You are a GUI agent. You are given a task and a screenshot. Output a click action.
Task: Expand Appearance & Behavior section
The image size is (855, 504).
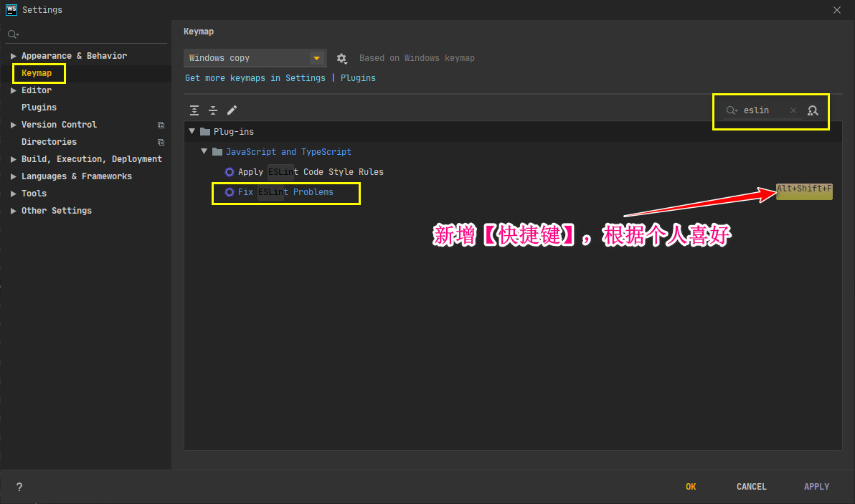coord(13,56)
